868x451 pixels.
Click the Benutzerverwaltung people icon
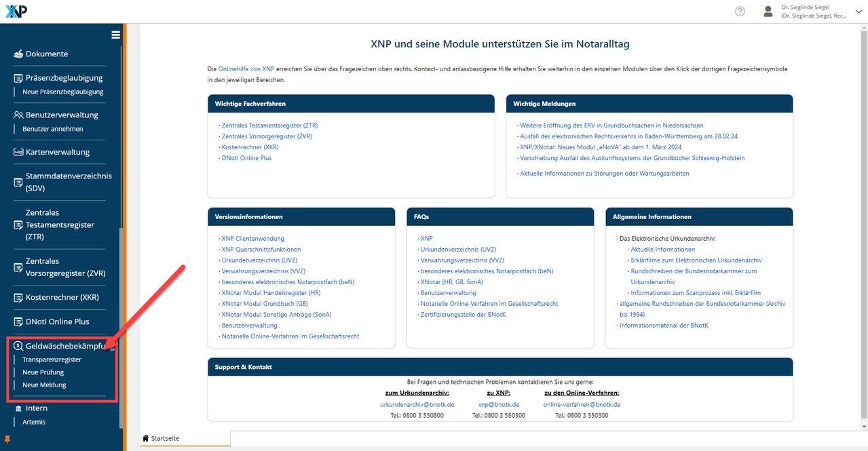click(x=19, y=115)
